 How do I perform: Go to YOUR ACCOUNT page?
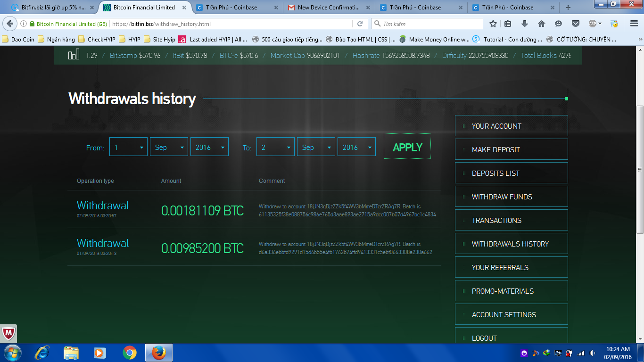[512, 126]
